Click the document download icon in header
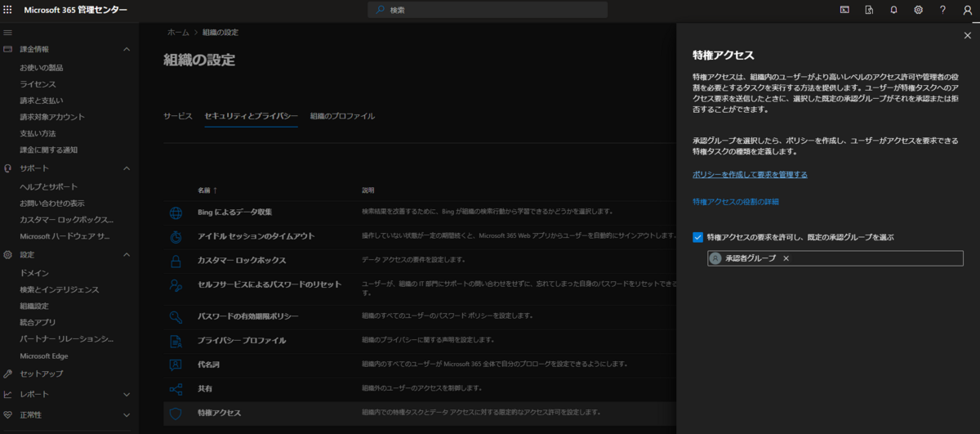Image resolution: width=980 pixels, height=434 pixels. click(x=869, y=10)
